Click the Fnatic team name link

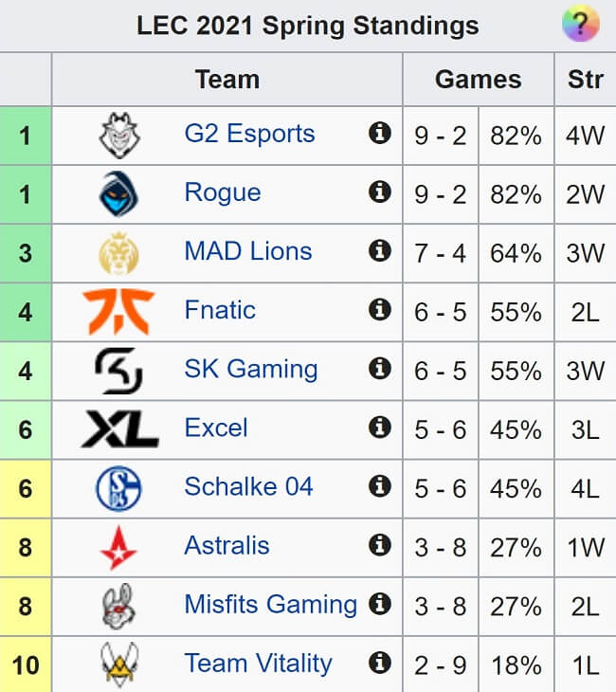pyautogui.click(x=220, y=310)
